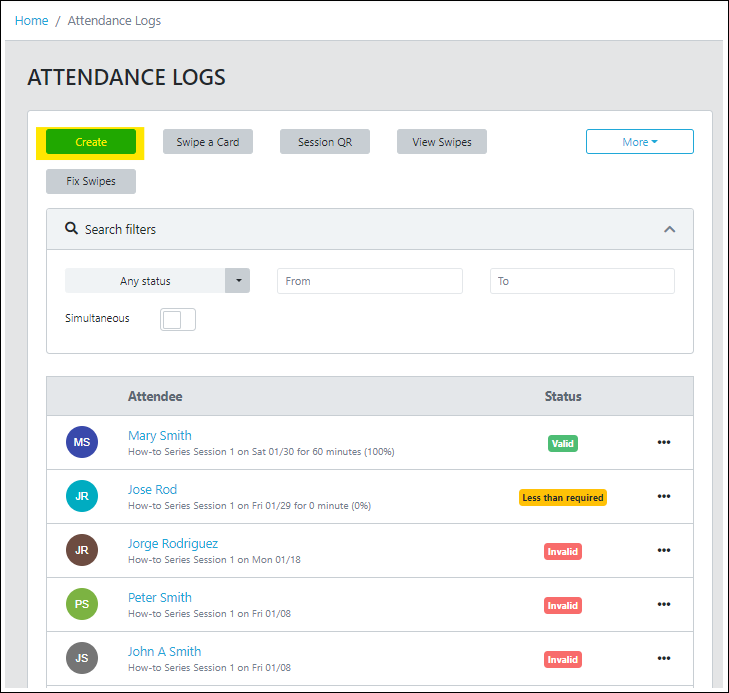Screen dimensions: 729x693
Task: Open Jorge Rodriguez's attendee link
Action: (173, 543)
